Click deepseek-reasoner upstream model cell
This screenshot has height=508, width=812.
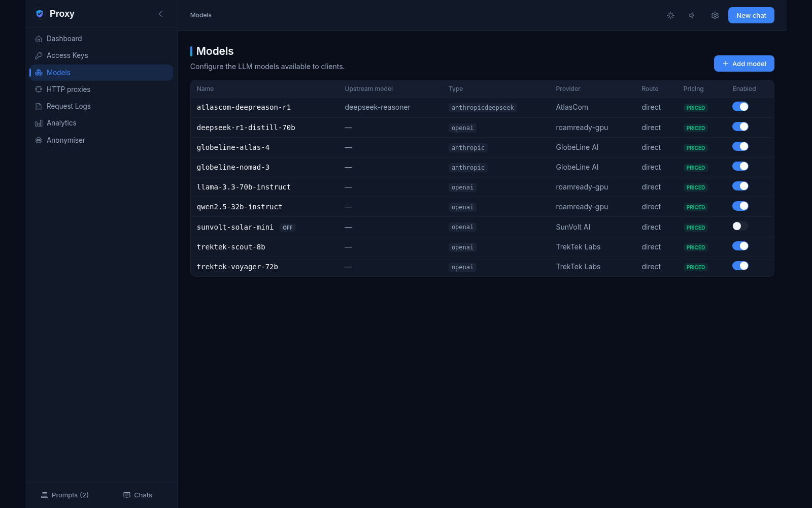click(378, 107)
